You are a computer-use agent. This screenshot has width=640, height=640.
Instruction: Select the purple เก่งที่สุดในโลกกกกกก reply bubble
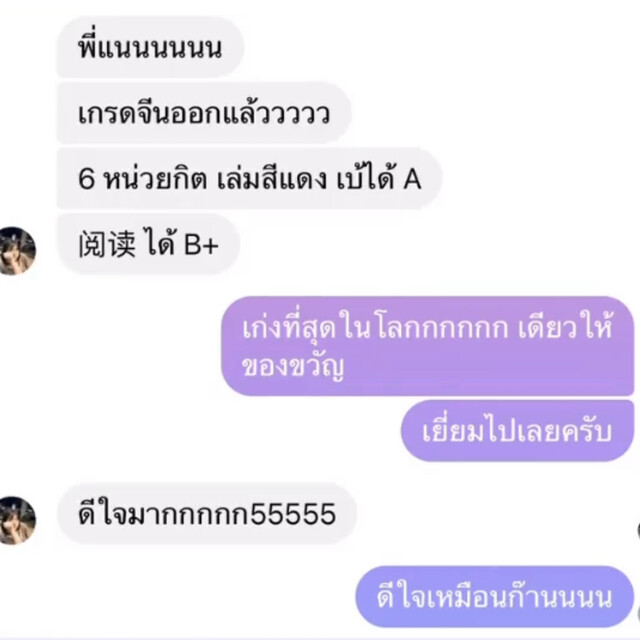[428, 346]
